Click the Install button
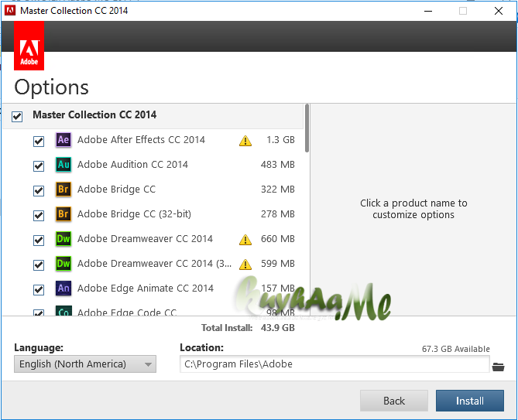Screen dimensions: 518x420 [x=470, y=401]
